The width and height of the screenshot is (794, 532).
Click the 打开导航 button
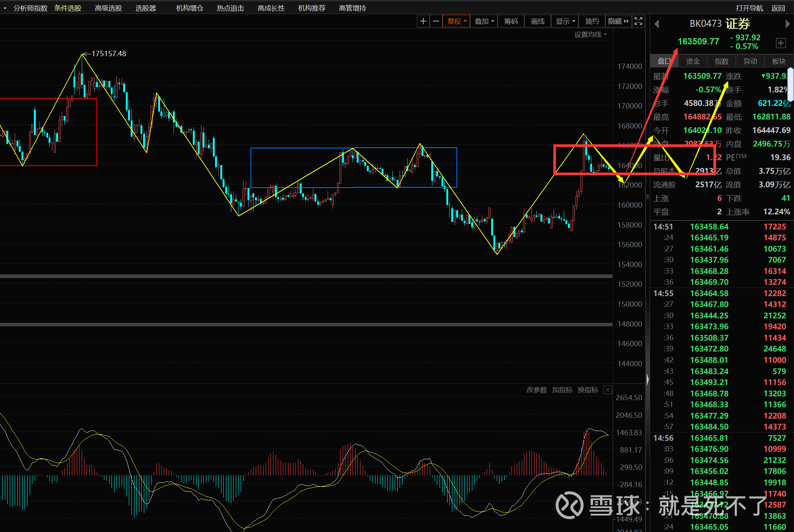point(749,8)
